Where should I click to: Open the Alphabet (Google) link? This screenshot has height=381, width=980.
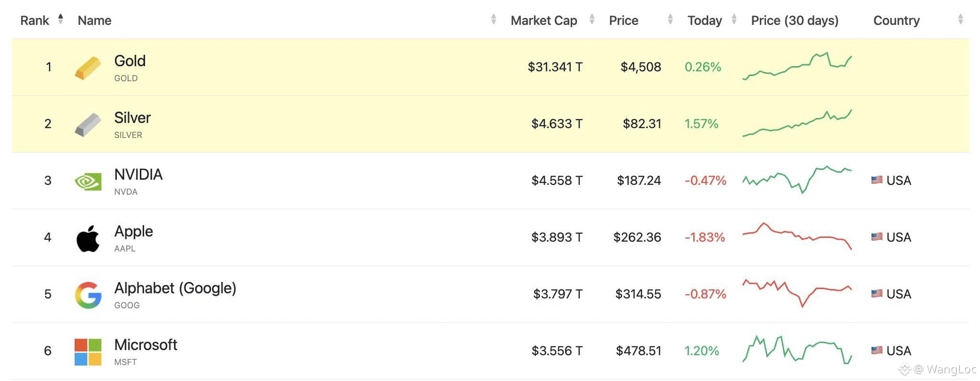tap(175, 288)
